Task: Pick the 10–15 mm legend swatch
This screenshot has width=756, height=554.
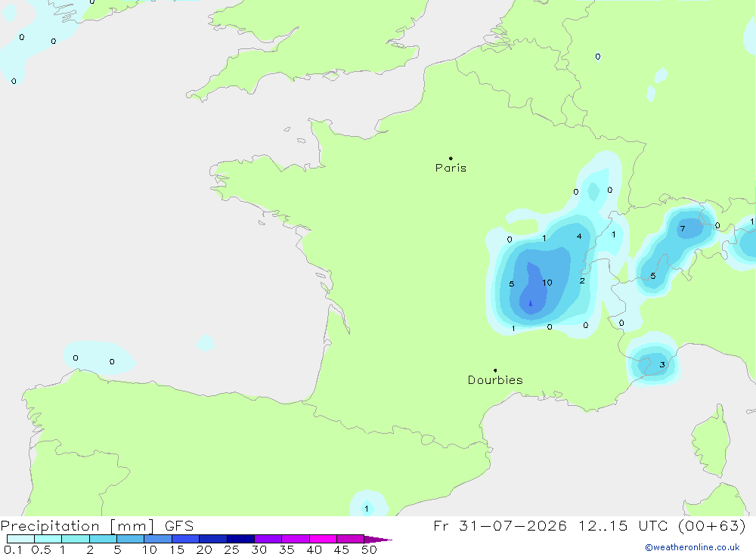Action: [x=158, y=539]
